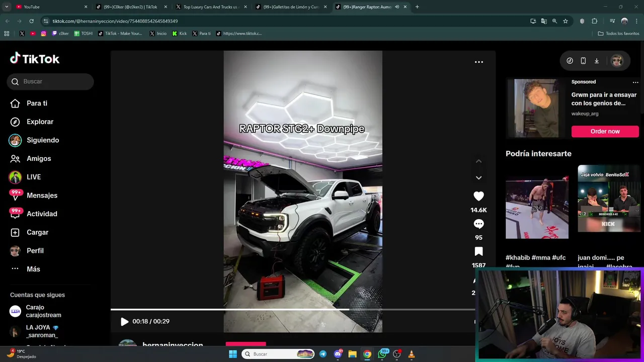Switch to the C0ker (@c0ker2) TikTok tab
The image size is (644, 362).
pos(130,7)
